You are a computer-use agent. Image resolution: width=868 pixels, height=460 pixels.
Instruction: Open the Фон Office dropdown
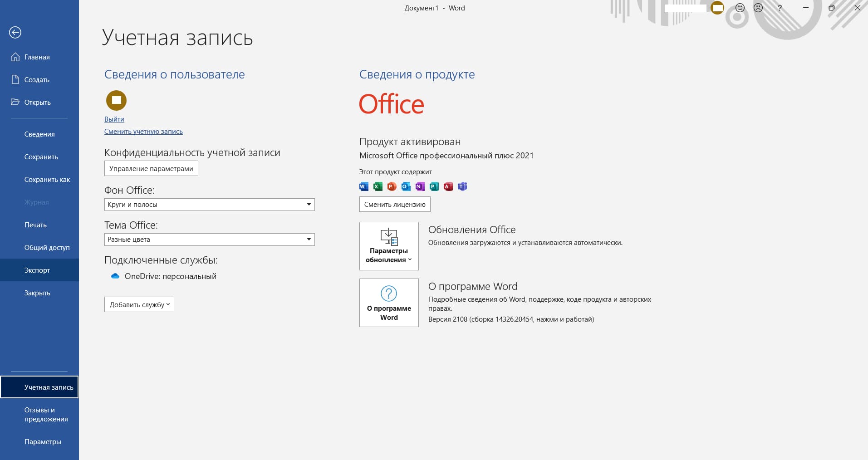pyautogui.click(x=210, y=205)
